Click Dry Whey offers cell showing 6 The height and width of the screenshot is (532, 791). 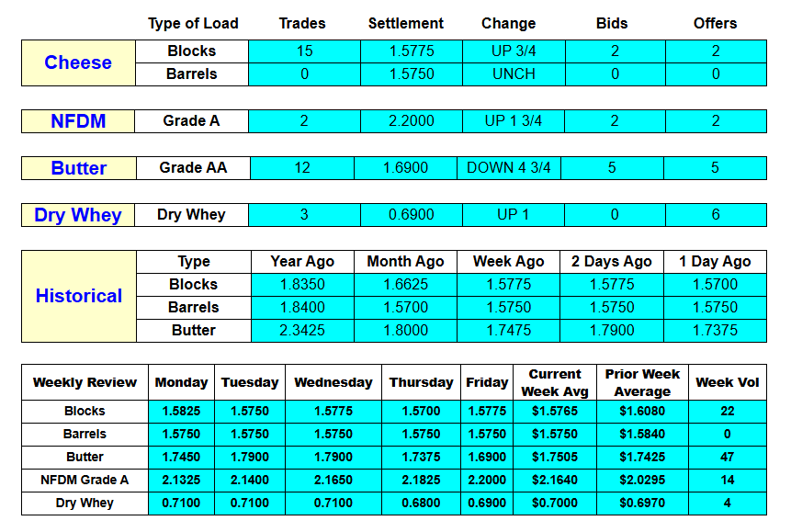716,215
